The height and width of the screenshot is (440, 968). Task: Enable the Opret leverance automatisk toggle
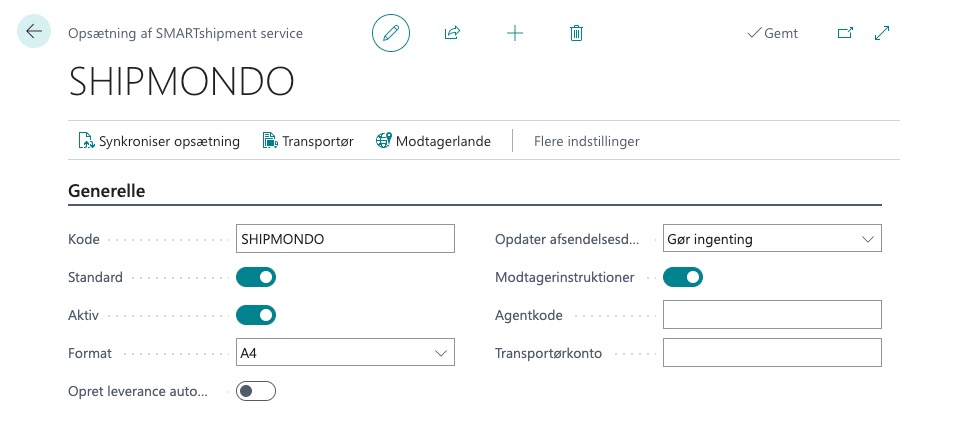coord(256,391)
